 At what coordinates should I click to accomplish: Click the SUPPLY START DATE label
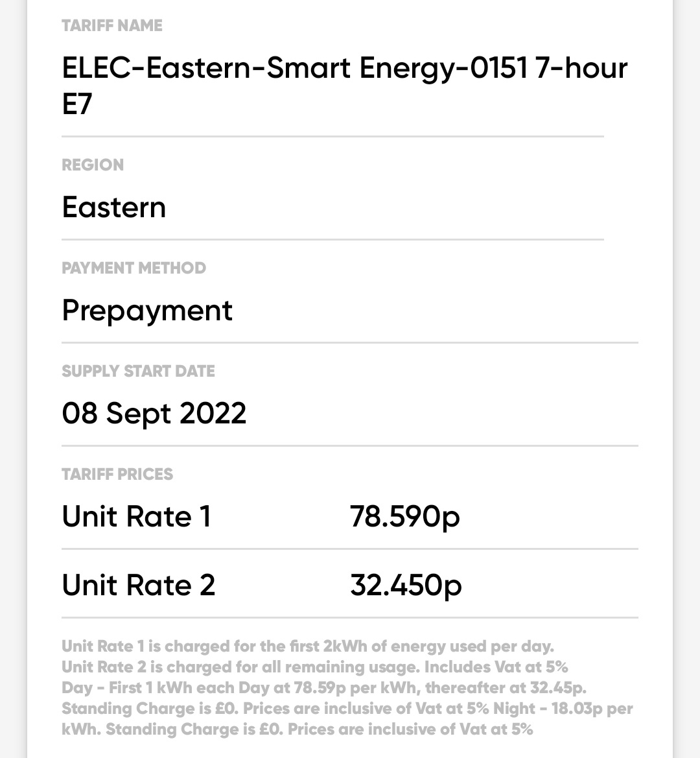coord(138,371)
